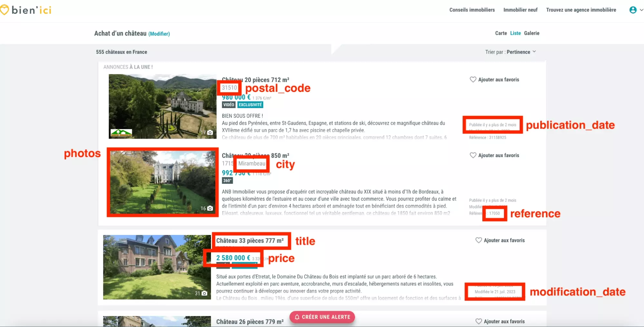Click heart icon on the 777 m² château
Screen dimensions: 644x327
pyautogui.click(x=478, y=240)
